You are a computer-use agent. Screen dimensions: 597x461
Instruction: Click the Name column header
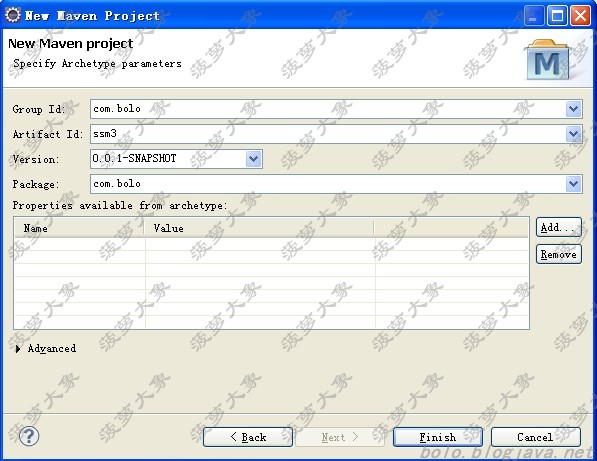click(x=79, y=228)
